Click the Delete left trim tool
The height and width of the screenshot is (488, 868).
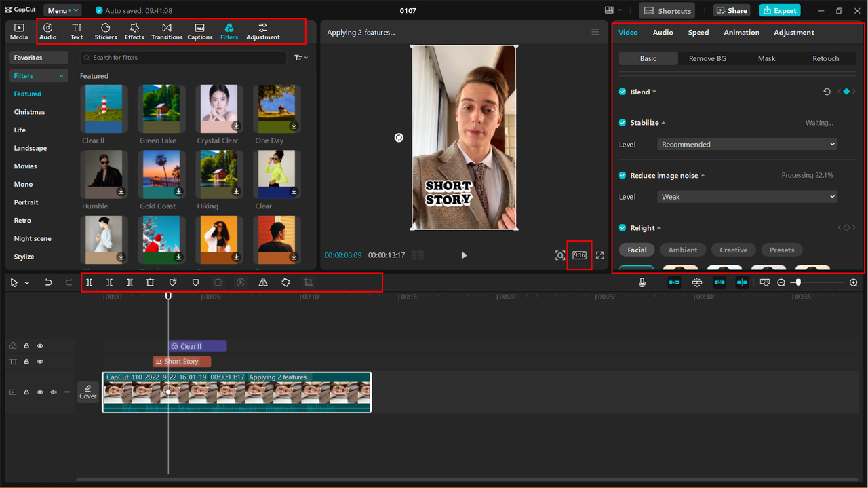(x=109, y=282)
